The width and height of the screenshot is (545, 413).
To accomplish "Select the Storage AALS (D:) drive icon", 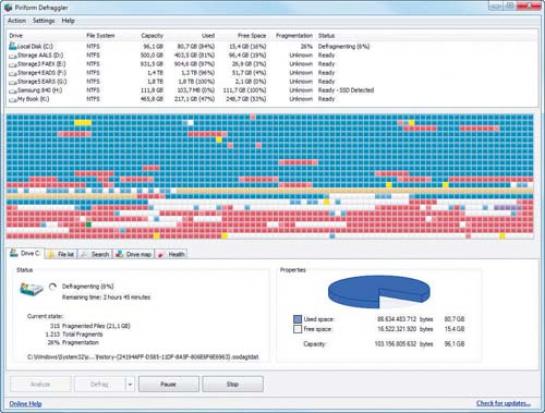I will 13,55.
